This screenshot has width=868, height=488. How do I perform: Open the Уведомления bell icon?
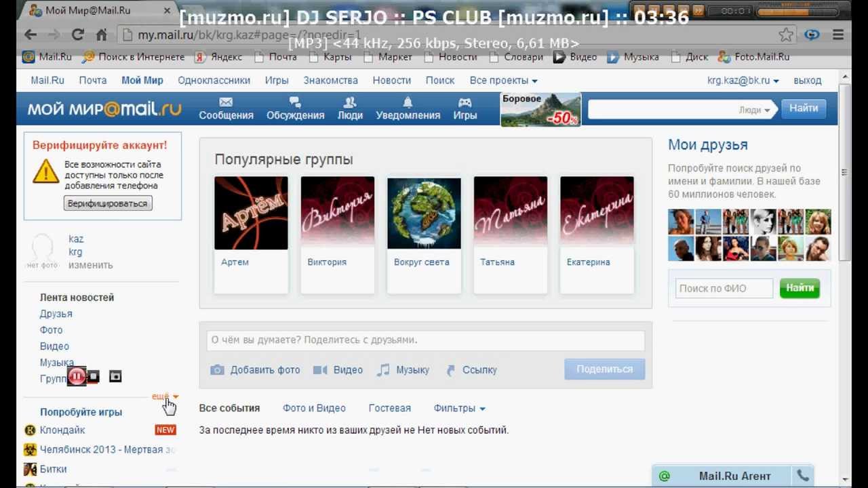click(x=408, y=102)
